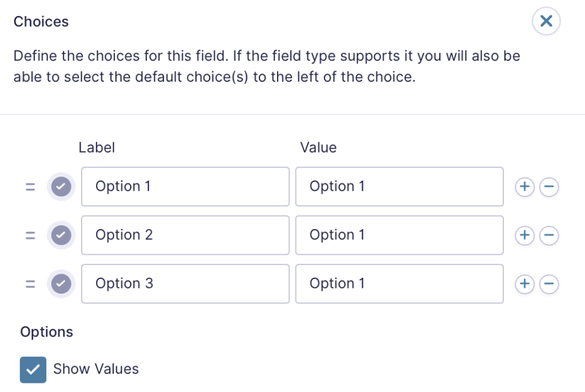Viewport: 585px width, 392px height.
Task: Uncheck the Show Values checkbox
Action: (x=33, y=370)
